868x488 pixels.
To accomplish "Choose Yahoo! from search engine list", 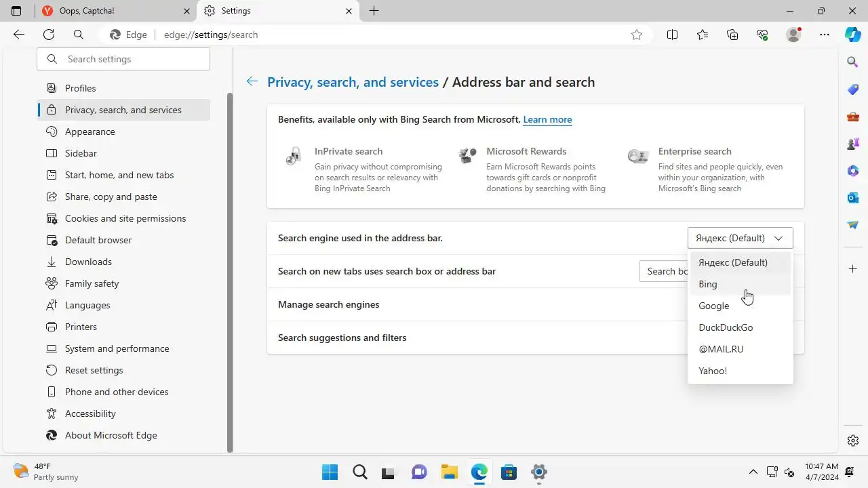I will point(740,371).
